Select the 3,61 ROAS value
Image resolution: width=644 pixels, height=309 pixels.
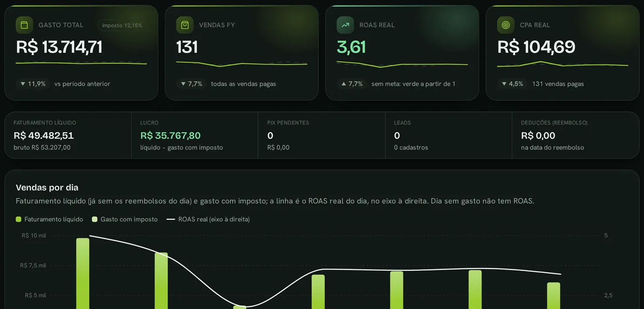coord(351,47)
